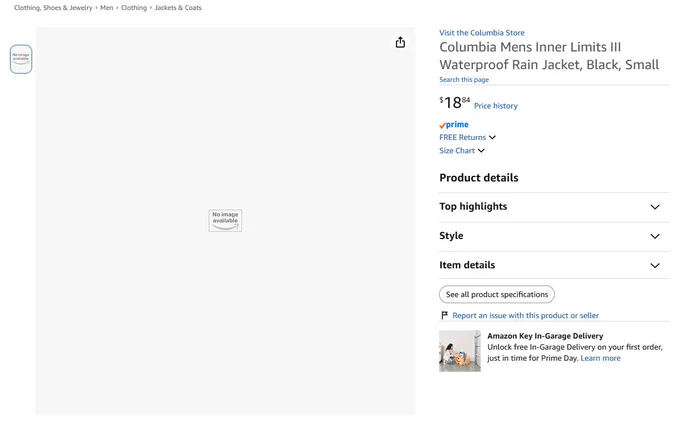Open the Men breadcrumb link
The image size is (680, 421).
pos(107,8)
